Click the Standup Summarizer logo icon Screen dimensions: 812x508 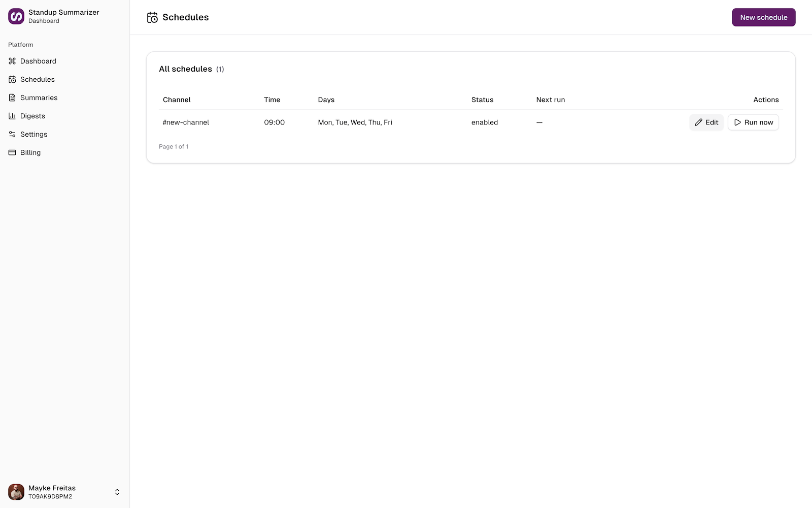click(15, 16)
